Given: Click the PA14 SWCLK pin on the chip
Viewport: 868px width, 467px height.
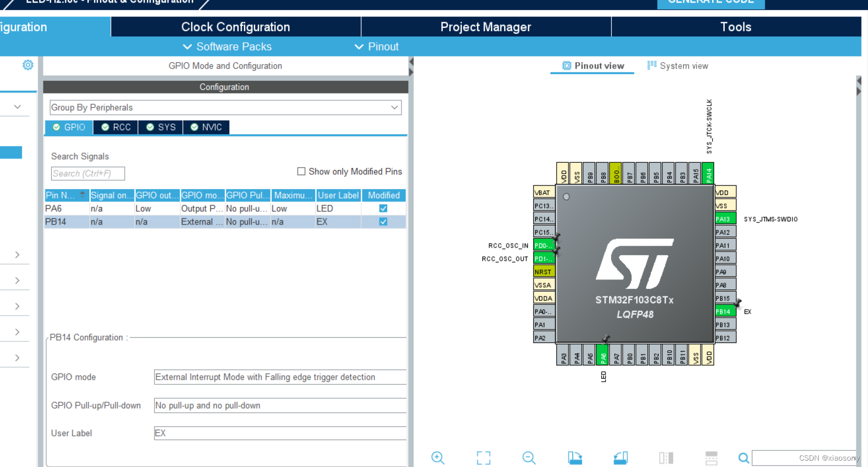Looking at the screenshot, I should click(x=708, y=173).
